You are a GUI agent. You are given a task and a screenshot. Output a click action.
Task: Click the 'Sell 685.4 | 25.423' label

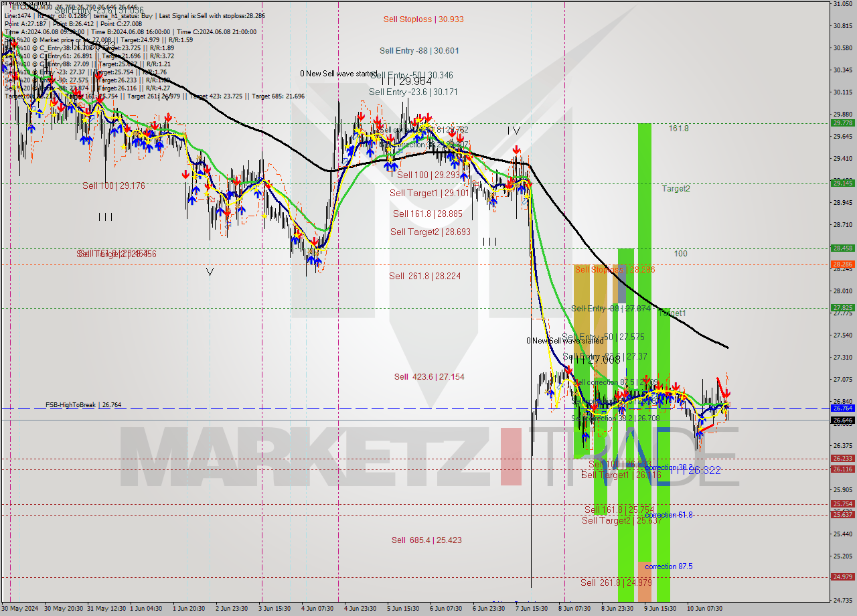click(x=426, y=540)
